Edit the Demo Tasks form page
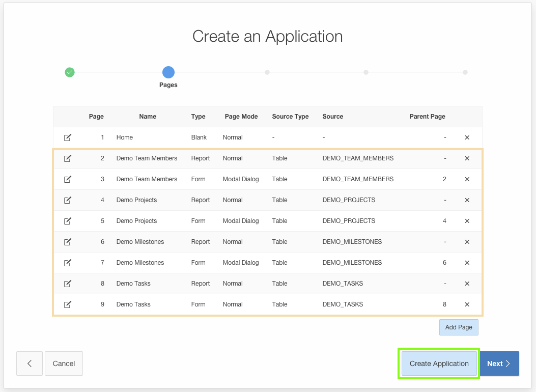The height and width of the screenshot is (392, 536). [x=68, y=304]
